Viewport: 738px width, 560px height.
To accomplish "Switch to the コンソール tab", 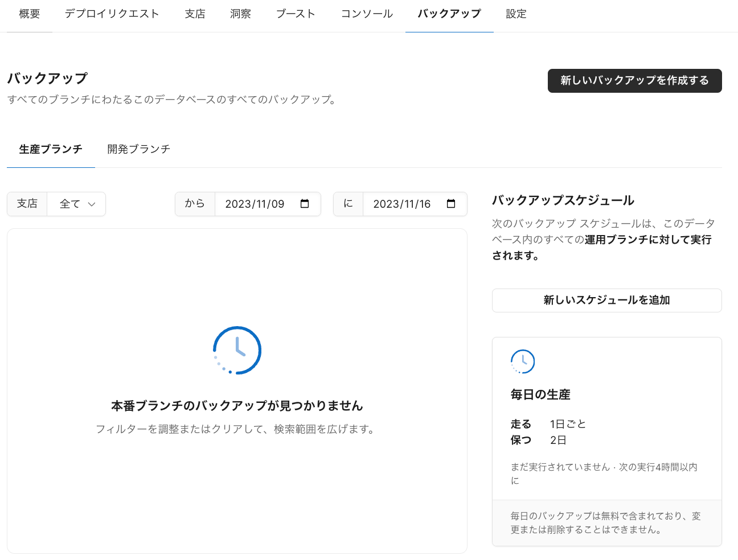I will (x=367, y=14).
